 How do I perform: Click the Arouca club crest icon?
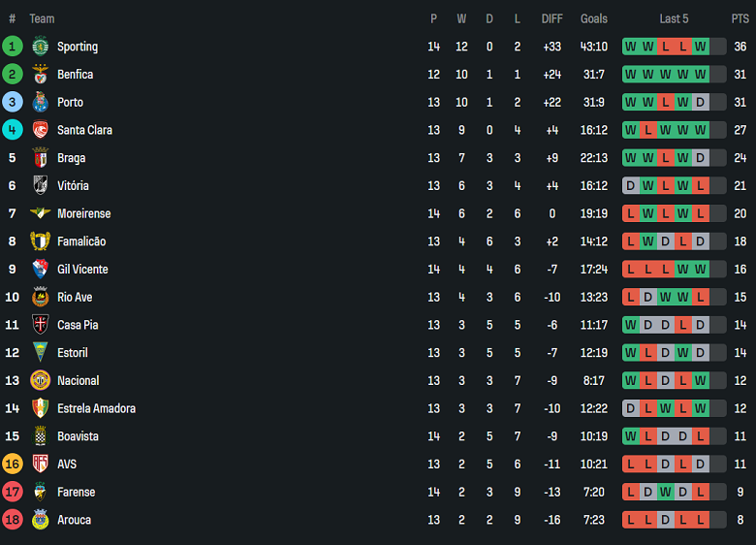click(x=40, y=520)
